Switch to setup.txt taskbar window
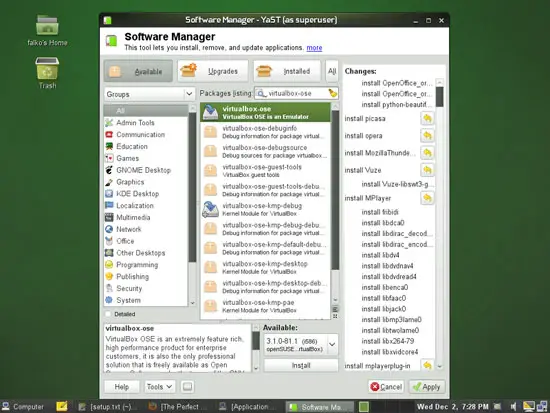550x413 pixels. 107,407
